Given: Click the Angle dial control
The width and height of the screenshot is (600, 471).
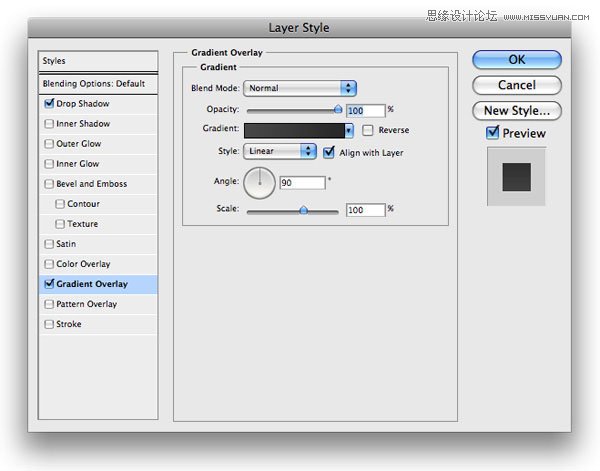Looking at the screenshot, I should (x=259, y=183).
